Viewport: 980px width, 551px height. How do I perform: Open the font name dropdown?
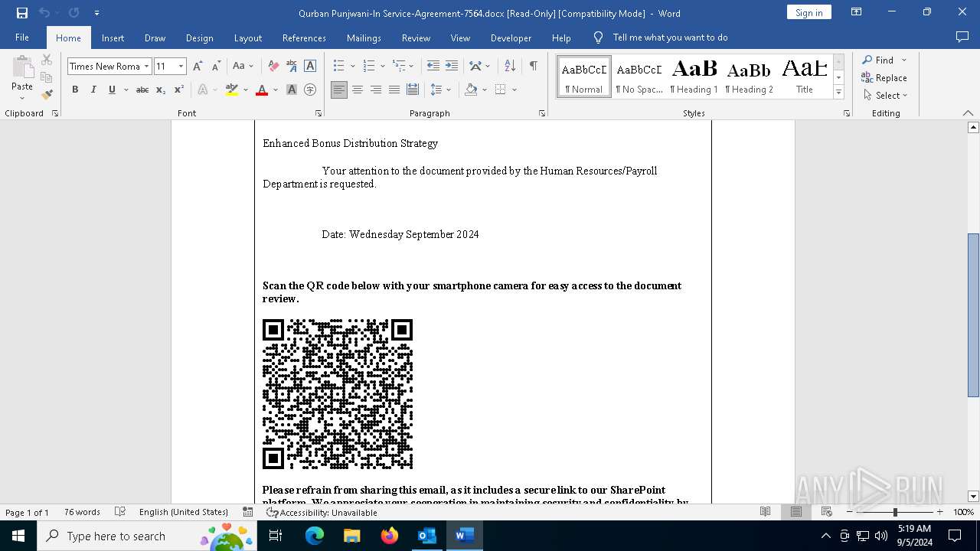[146, 67]
